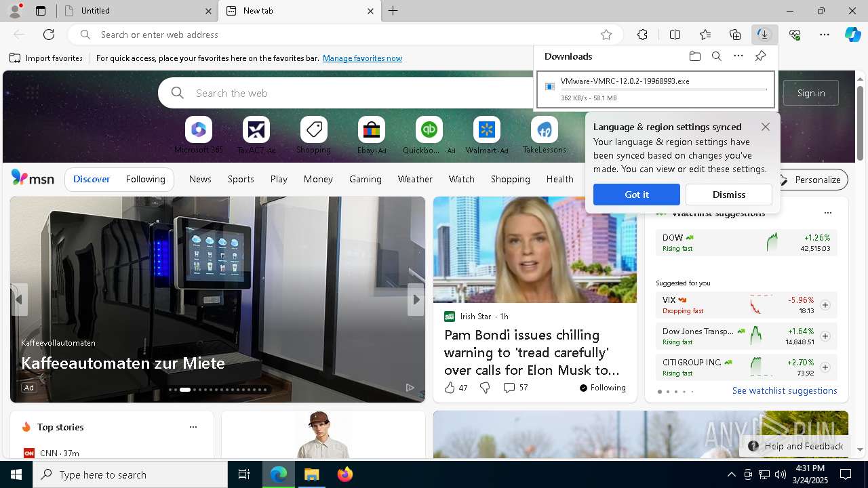
Task: Open the Play category
Action: 279,179
